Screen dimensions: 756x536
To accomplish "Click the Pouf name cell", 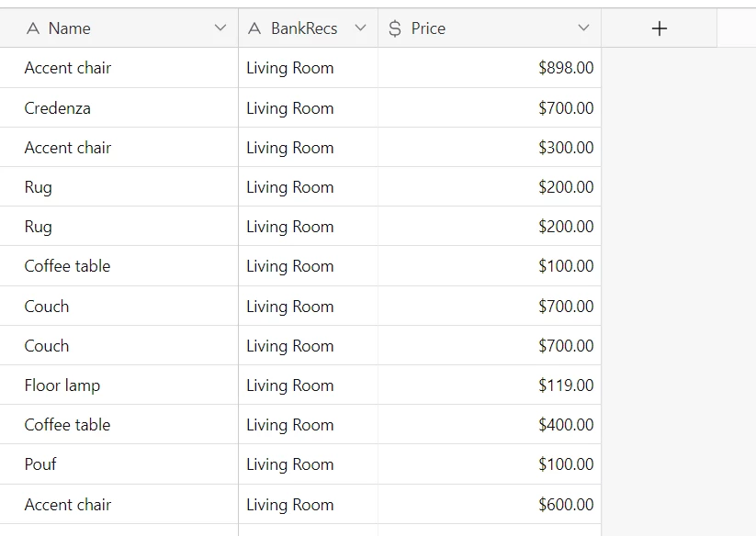I will pyautogui.click(x=119, y=464).
